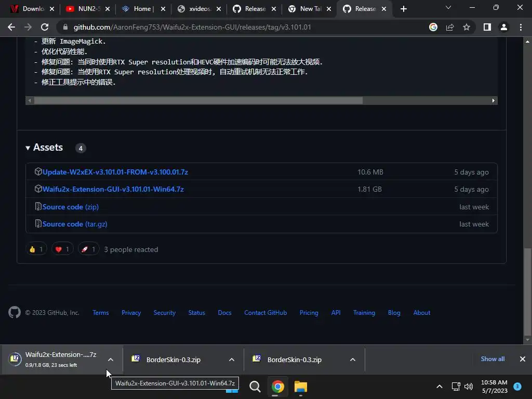
Task: Download Update-W2xEX-v3.101.01-FROM-v3.100.01.7z
Action: pos(115,172)
